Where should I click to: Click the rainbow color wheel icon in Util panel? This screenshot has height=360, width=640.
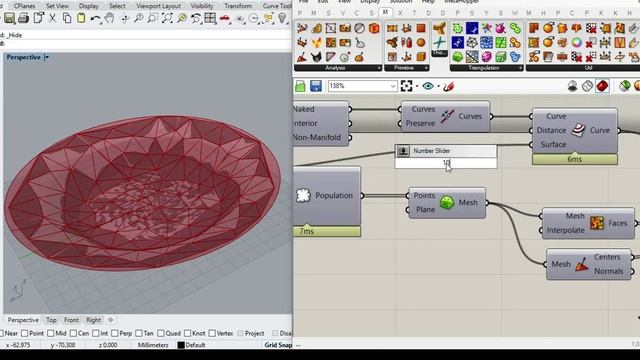[576, 42]
